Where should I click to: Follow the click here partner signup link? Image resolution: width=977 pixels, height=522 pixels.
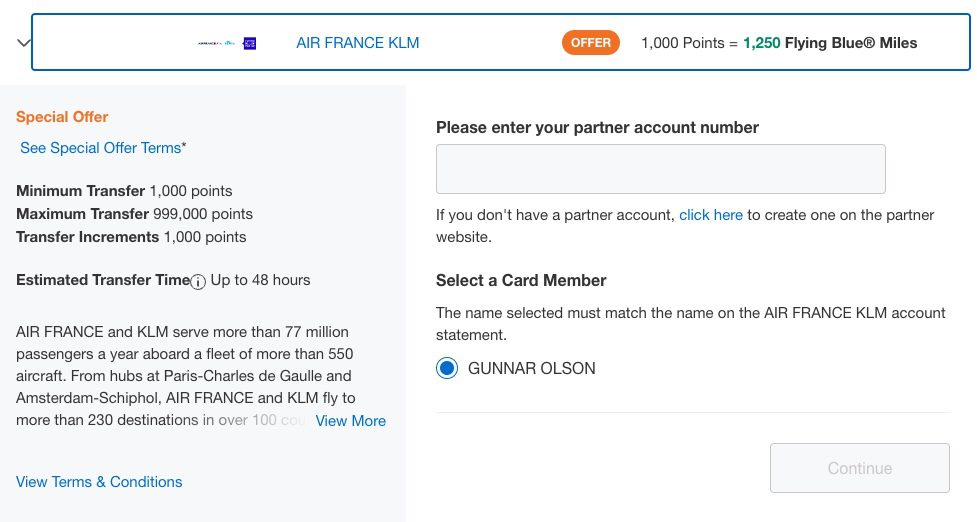pyautogui.click(x=711, y=215)
